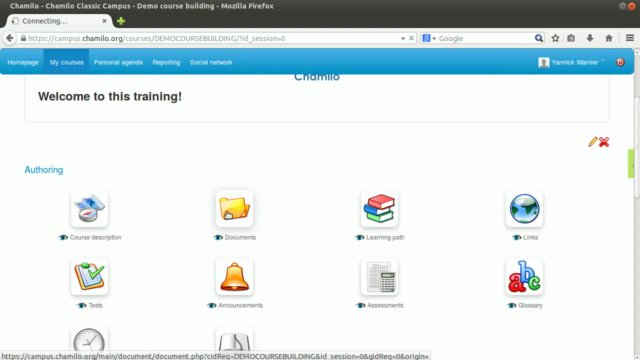Image resolution: width=640 pixels, height=360 pixels.
Task: Toggle visibility eye for Links
Action: pyautogui.click(x=517, y=238)
